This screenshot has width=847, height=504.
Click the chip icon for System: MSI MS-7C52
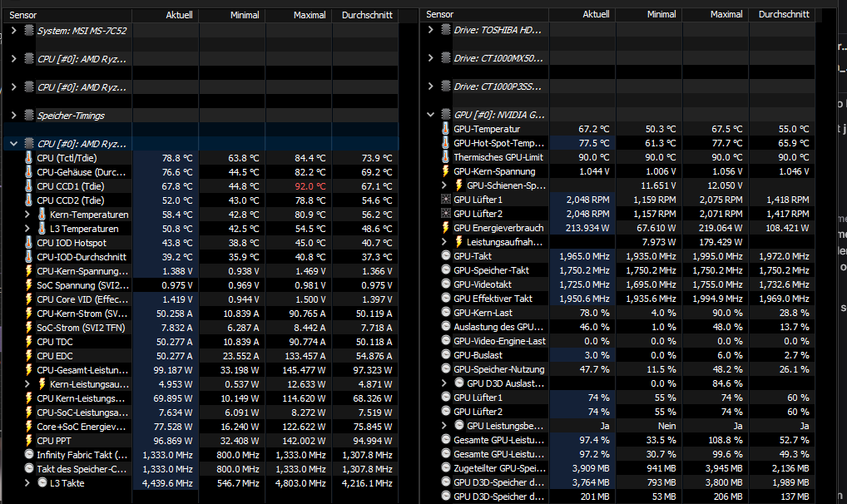(29, 31)
